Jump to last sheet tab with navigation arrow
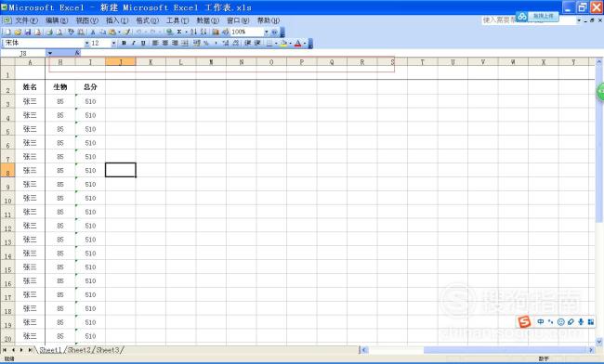Viewport: 604px width, 364px height. click(30, 350)
